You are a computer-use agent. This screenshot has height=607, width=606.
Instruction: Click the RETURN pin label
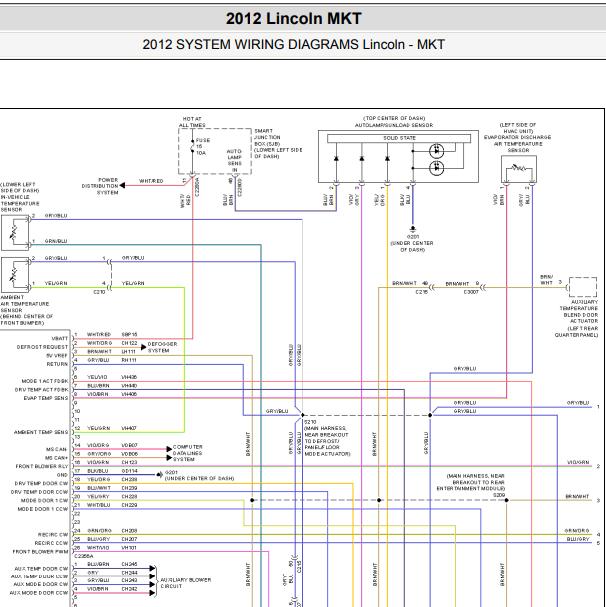tap(57, 364)
